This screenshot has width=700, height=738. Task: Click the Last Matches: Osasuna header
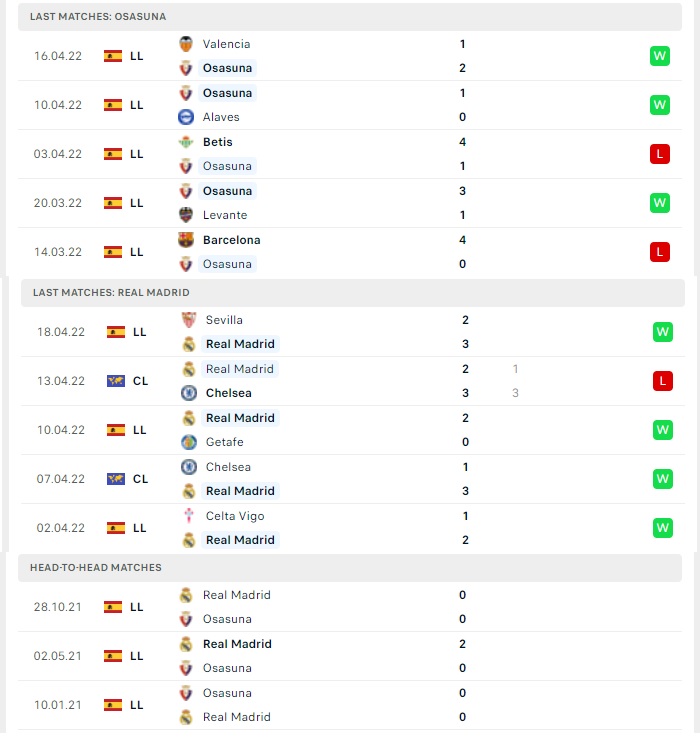[350, 16]
